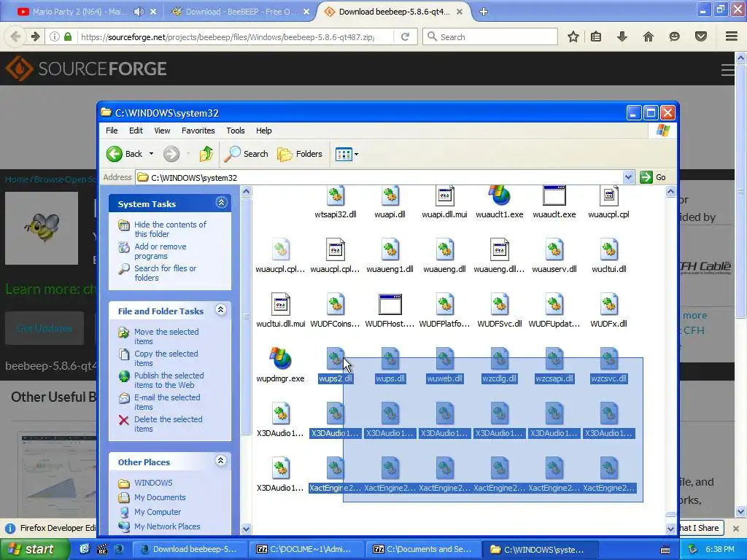The height and width of the screenshot is (560, 747).
Task: Select the WUDFx.dll file icon
Action: [x=609, y=305]
